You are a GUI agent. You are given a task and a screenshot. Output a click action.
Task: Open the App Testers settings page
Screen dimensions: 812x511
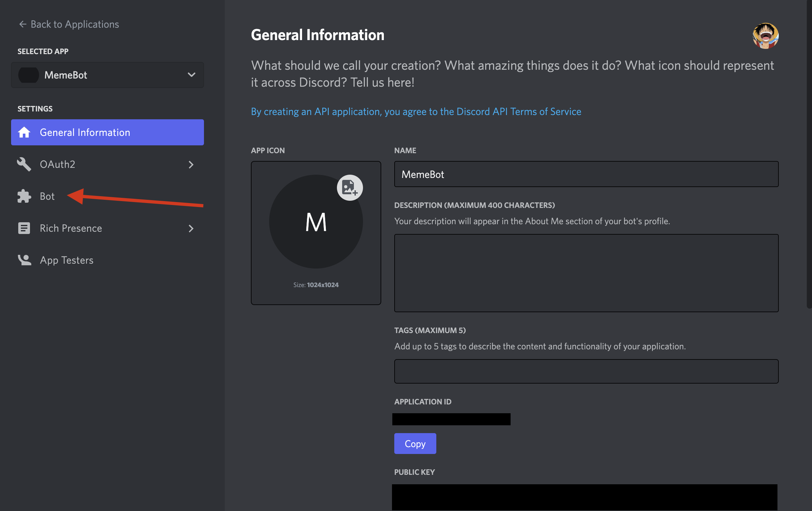(66, 260)
